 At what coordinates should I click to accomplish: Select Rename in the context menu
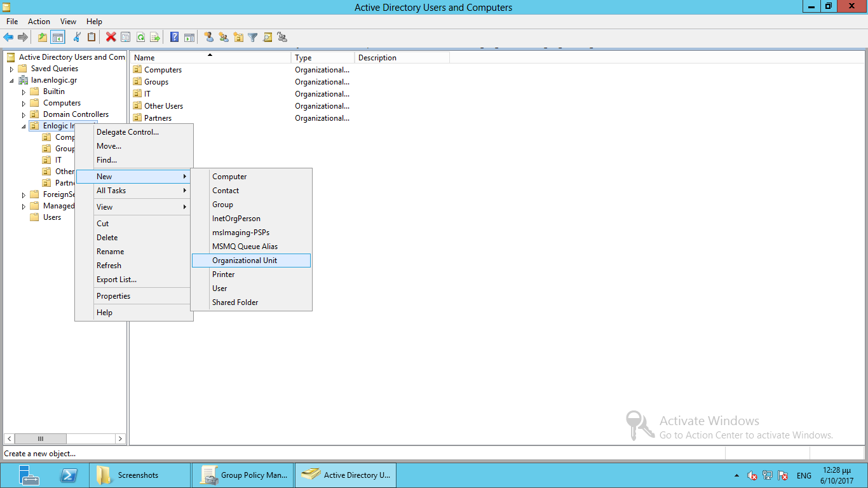pyautogui.click(x=133, y=252)
